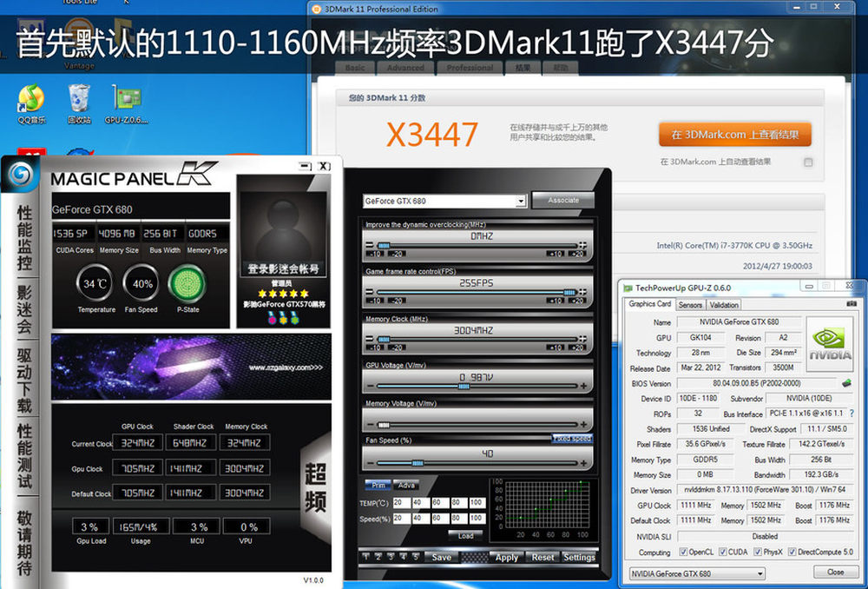Click -20 under dynamic overclocking slider
This screenshot has width=868, height=589.
pos(398,254)
